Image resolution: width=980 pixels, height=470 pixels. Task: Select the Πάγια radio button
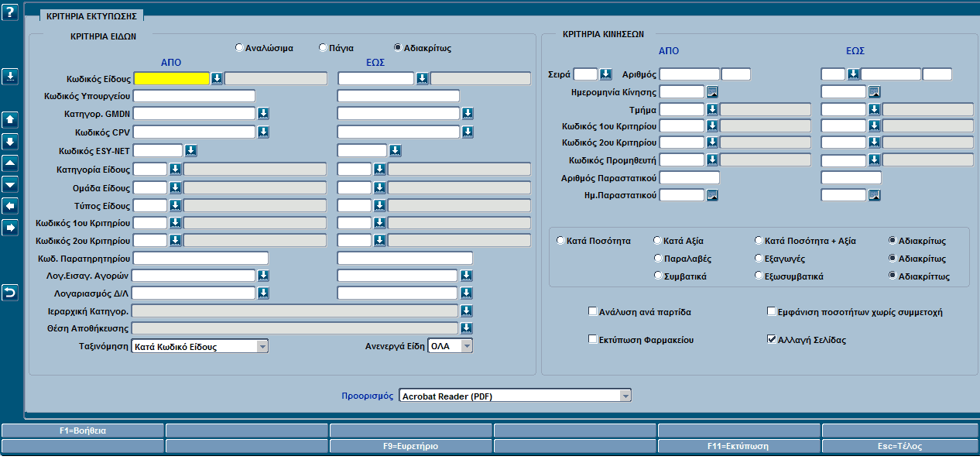pos(324,48)
